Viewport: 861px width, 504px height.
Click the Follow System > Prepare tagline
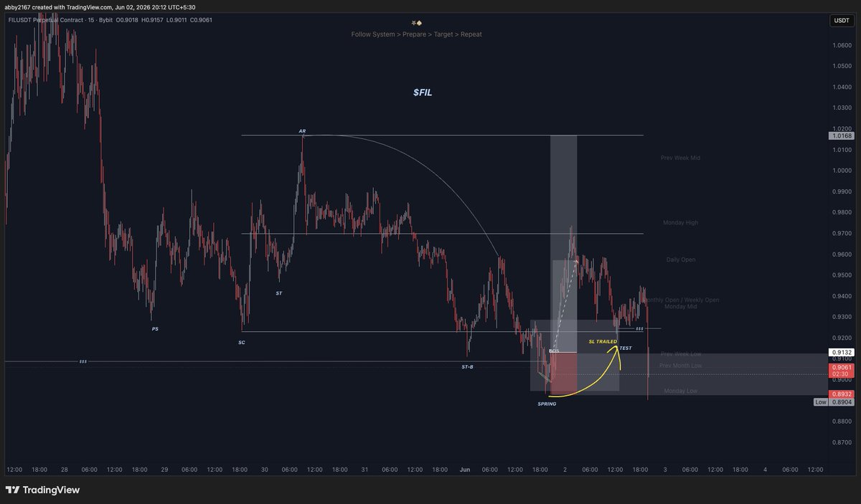[417, 34]
